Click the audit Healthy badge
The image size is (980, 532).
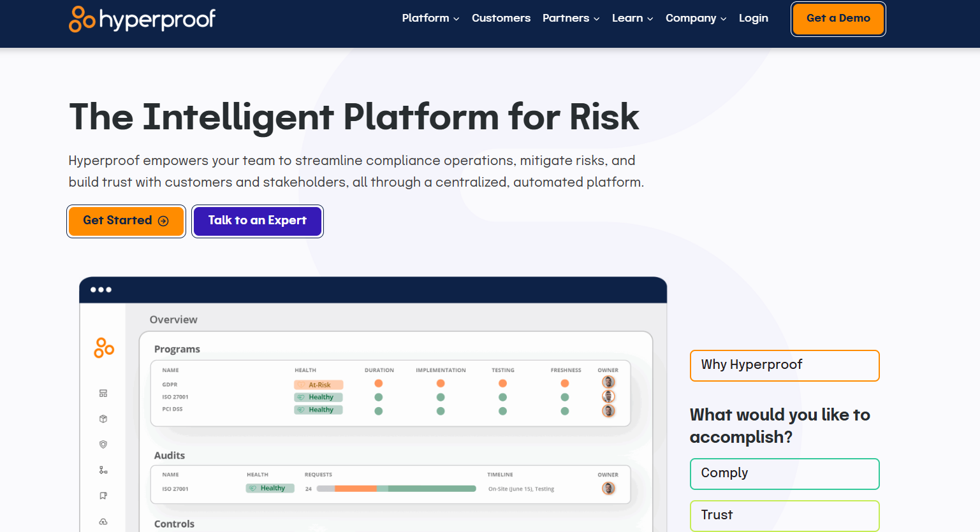[270, 488]
